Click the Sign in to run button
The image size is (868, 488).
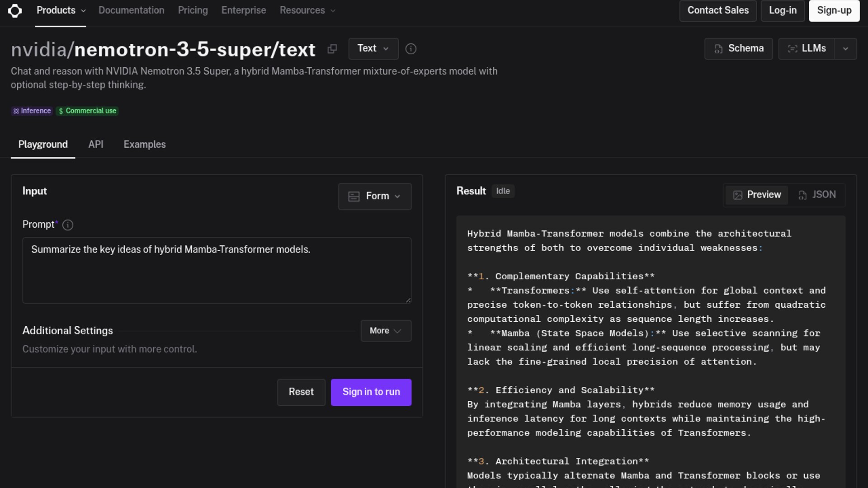pos(371,392)
